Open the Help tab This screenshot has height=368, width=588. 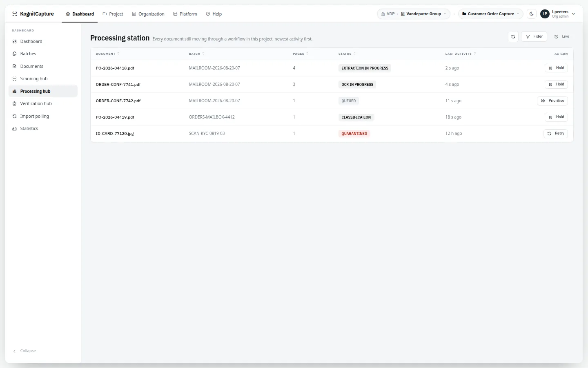coord(214,14)
